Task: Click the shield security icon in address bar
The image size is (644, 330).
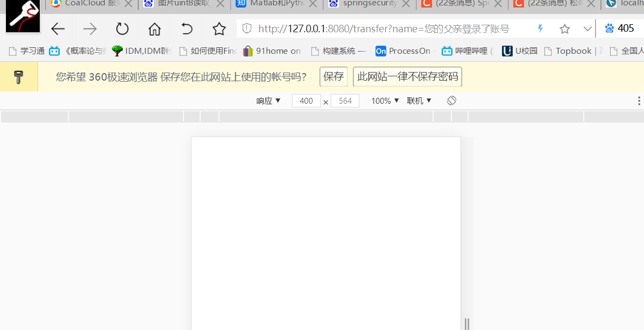Action: [x=247, y=28]
